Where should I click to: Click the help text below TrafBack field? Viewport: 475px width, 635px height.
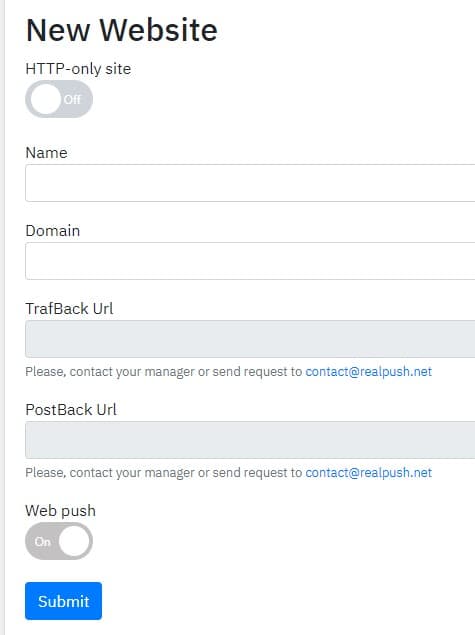pos(228,372)
